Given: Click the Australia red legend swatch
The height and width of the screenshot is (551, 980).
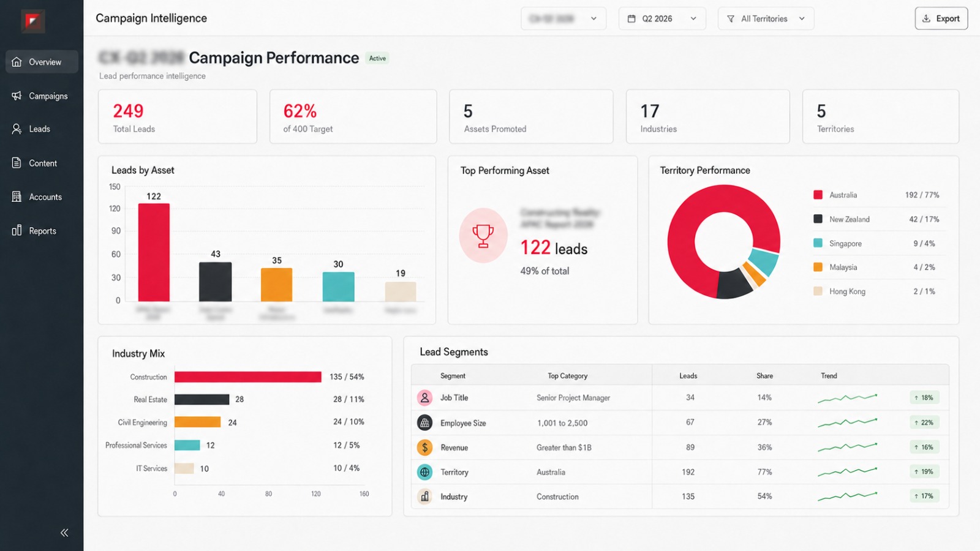Looking at the screenshot, I should tap(818, 195).
